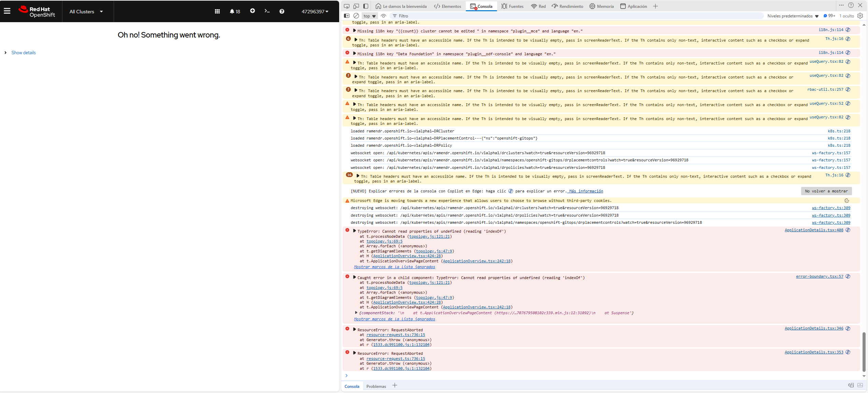Open the OpenShift help question mark menu
The image size is (868, 393).
[282, 11]
